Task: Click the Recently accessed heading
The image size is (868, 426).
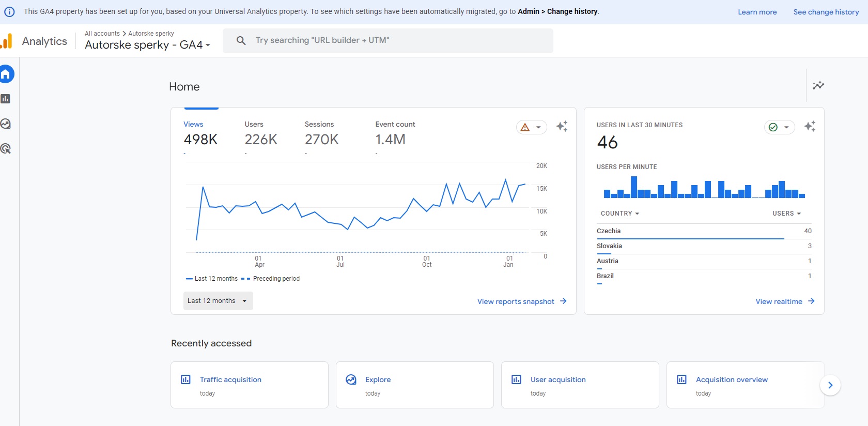Action: point(211,343)
